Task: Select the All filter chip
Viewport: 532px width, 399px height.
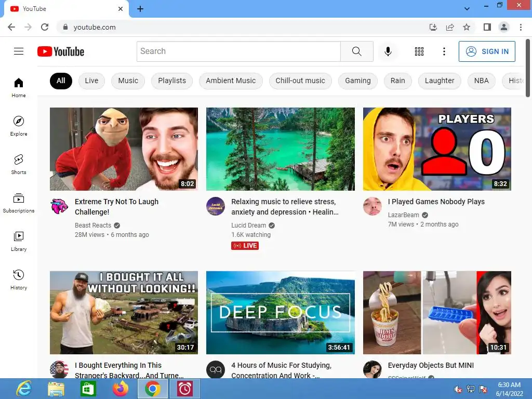Action: tap(61, 81)
